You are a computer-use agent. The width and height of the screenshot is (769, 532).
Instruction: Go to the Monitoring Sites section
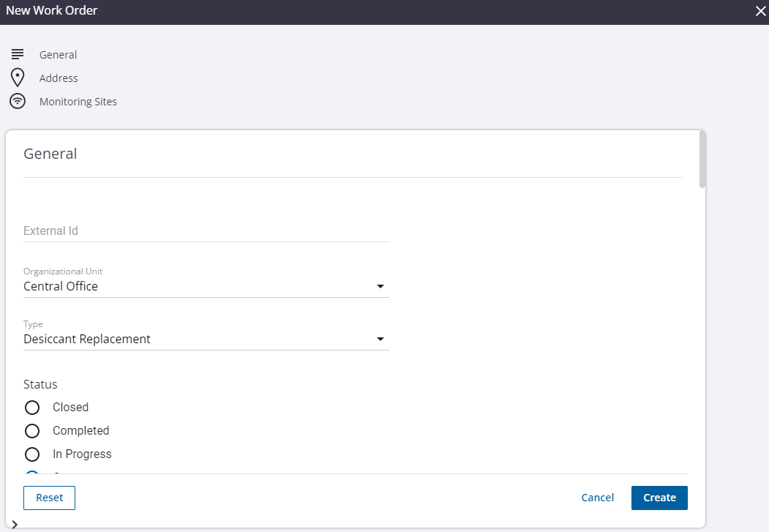point(78,102)
